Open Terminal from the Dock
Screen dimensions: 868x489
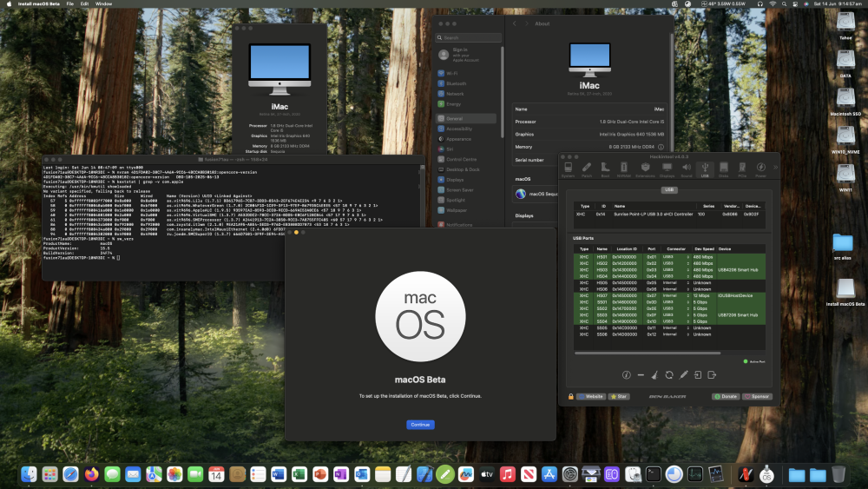tap(654, 474)
